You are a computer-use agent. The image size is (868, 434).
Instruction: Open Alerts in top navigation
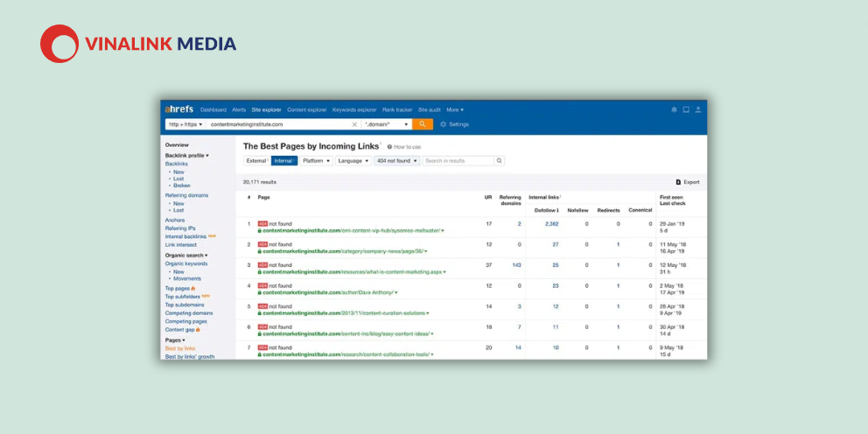click(x=239, y=109)
